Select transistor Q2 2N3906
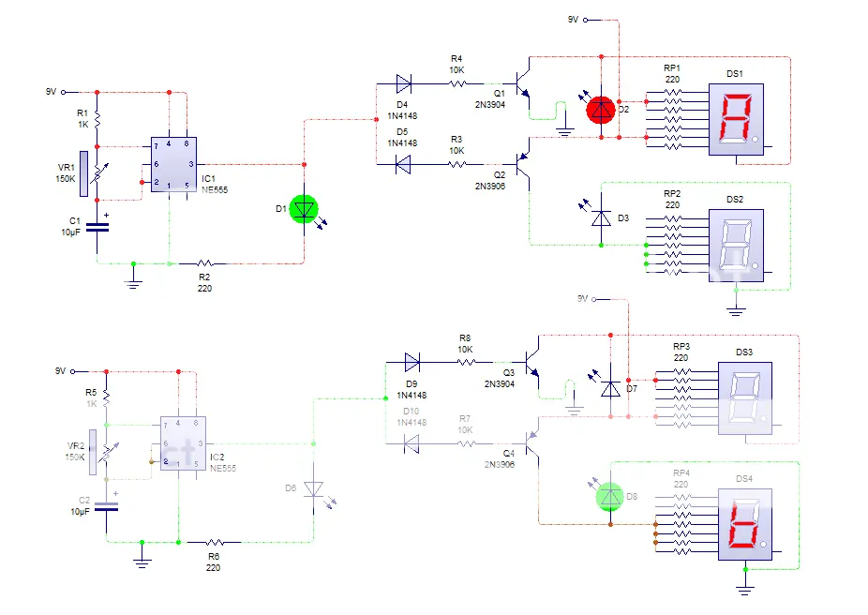Image resolution: width=868 pixels, height=615 pixels. coord(523,164)
